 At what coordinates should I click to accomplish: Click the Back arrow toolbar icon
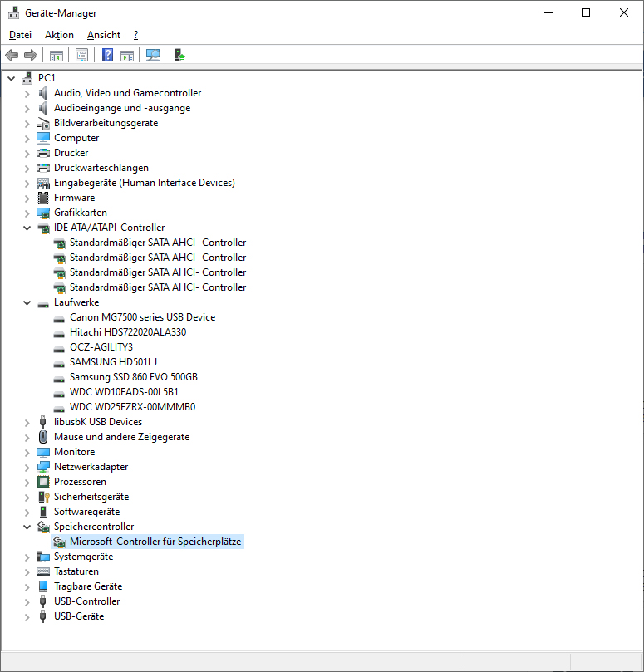point(12,56)
